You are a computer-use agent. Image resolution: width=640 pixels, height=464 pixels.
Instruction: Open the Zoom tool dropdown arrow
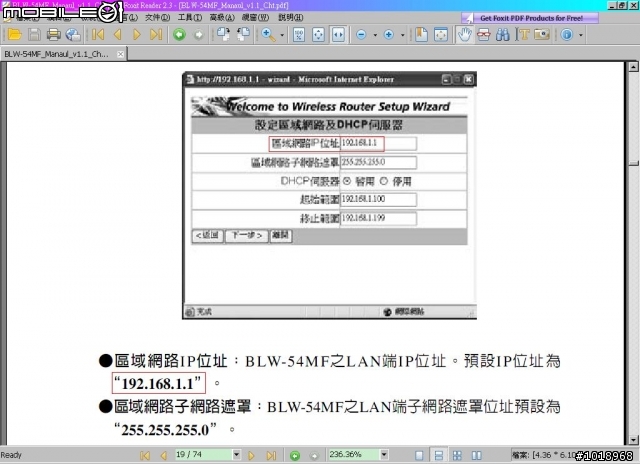[x=282, y=35]
